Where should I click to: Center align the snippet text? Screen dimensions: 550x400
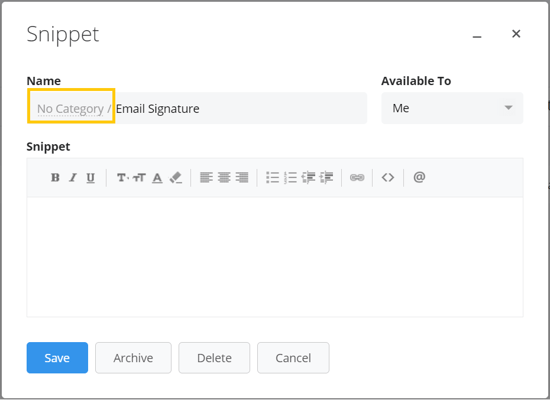(224, 178)
